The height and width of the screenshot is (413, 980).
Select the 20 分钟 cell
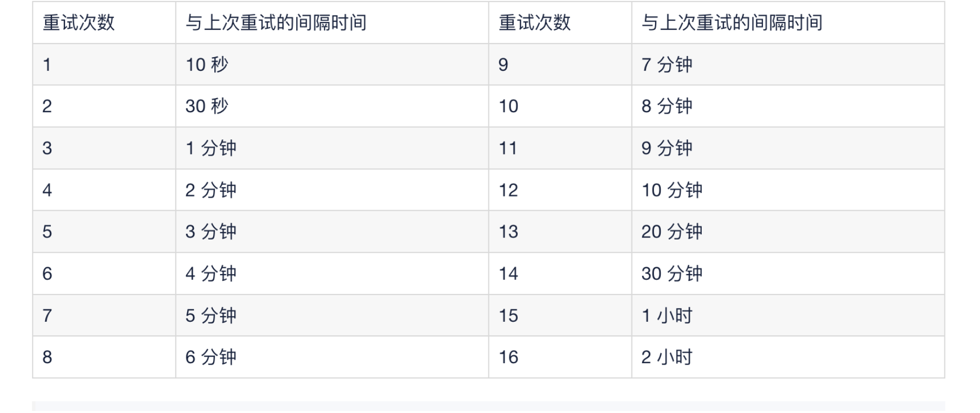pos(672,231)
